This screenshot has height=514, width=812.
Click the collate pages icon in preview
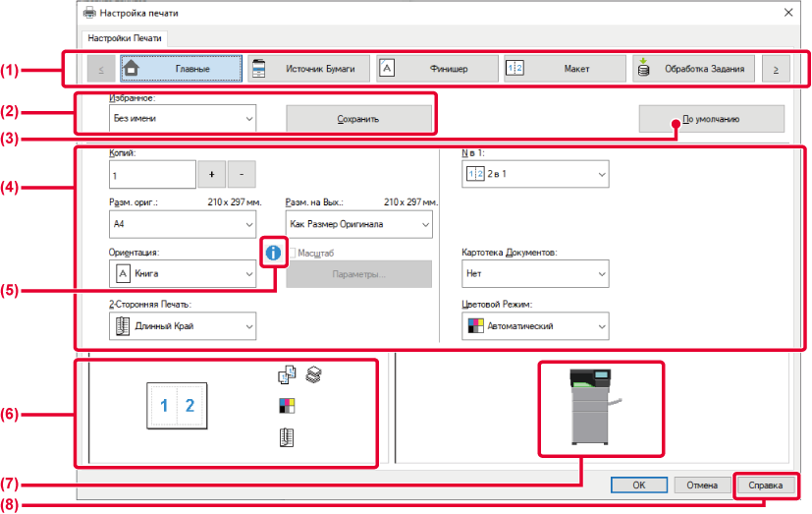(x=287, y=374)
